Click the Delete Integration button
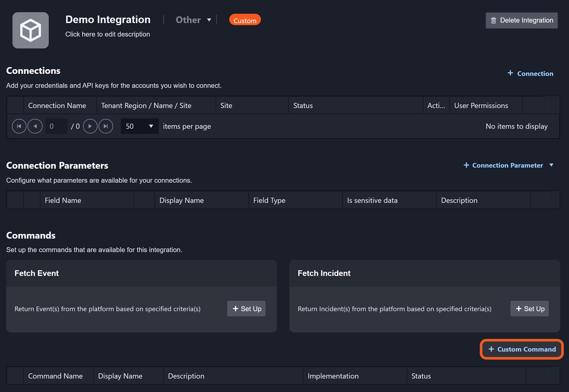The image size is (569, 392). click(x=522, y=20)
